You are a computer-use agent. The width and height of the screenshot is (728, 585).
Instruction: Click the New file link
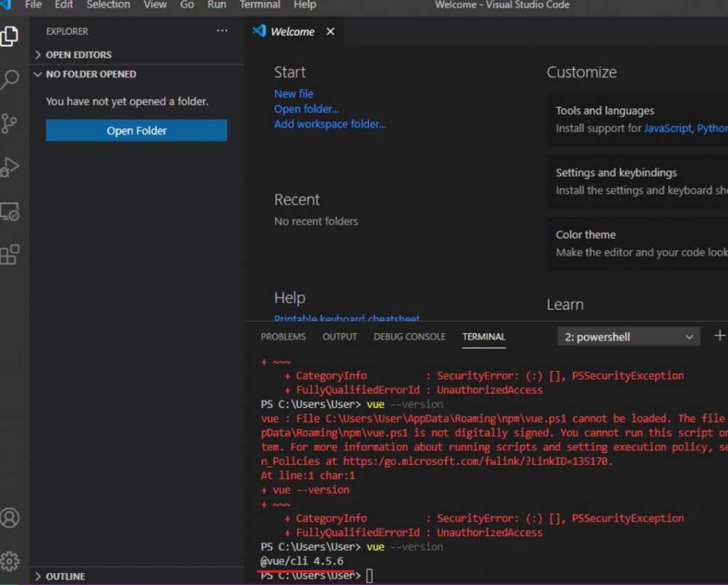point(294,94)
